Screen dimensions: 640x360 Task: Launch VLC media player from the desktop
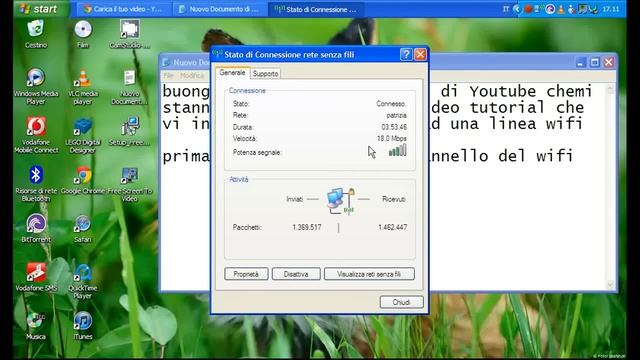[x=83, y=87]
